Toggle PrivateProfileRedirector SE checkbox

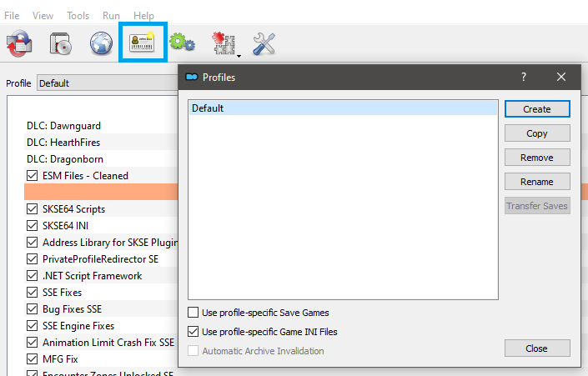[x=33, y=258]
